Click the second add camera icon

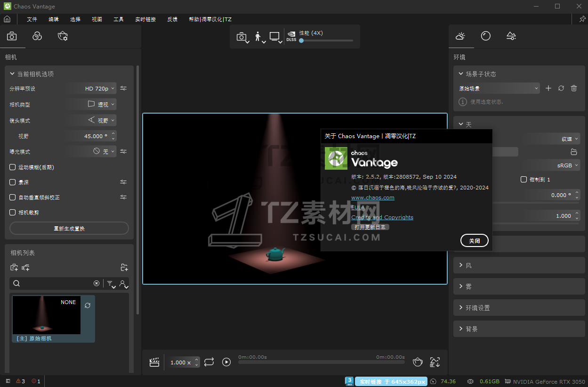(x=26, y=268)
